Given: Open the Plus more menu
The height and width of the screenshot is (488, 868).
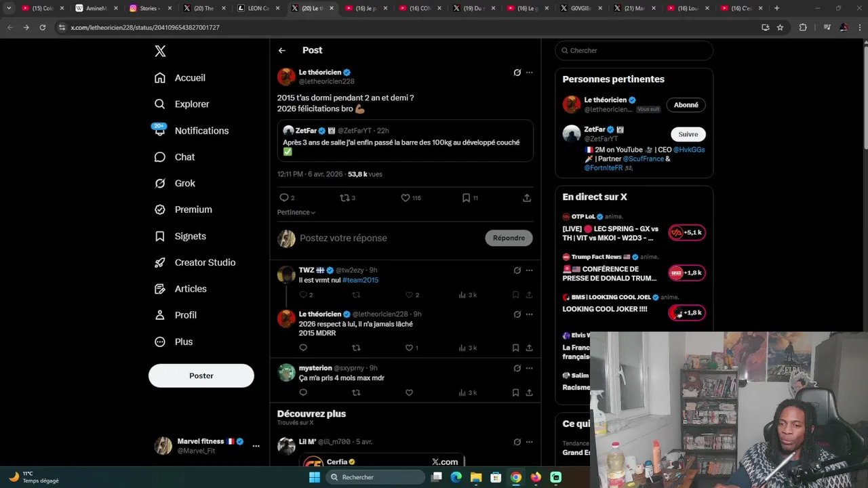Looking at the screenshot, I should point(174,342).
